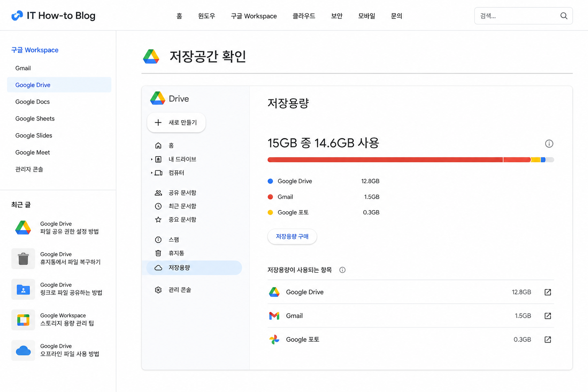The width and height of the screenshot is (588, 392).
Task: Click the 관리 콘솔 gear icon
Action: [158, 290]
